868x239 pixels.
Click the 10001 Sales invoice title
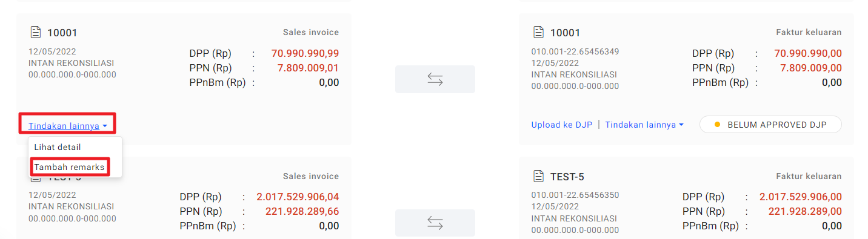click(62, 33)
